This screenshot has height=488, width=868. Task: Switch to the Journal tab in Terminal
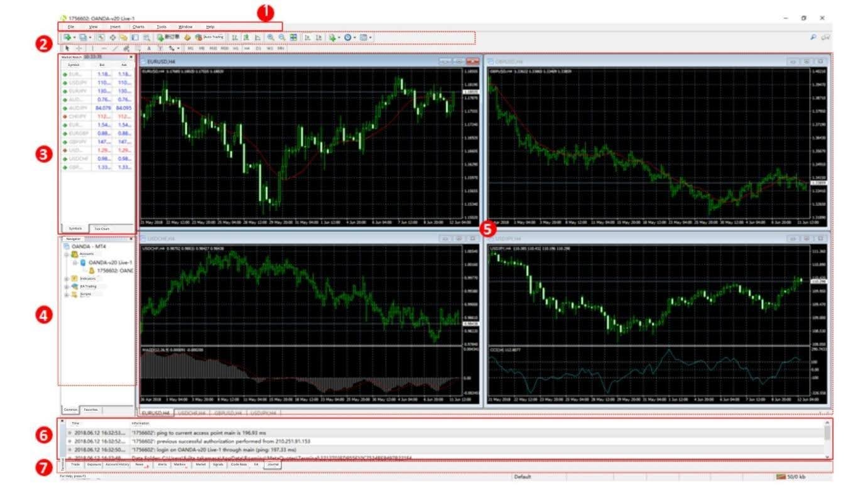[273, 465]
